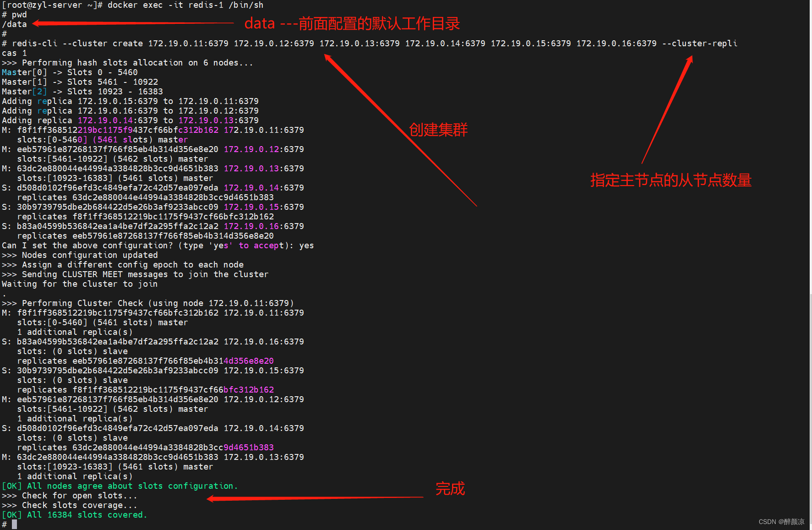The height and width of the screenshot is (530, 812).
Task: Click 'slots: (0 slots) slave' under node 172.19.0.16
Action: tap(72, 351)
